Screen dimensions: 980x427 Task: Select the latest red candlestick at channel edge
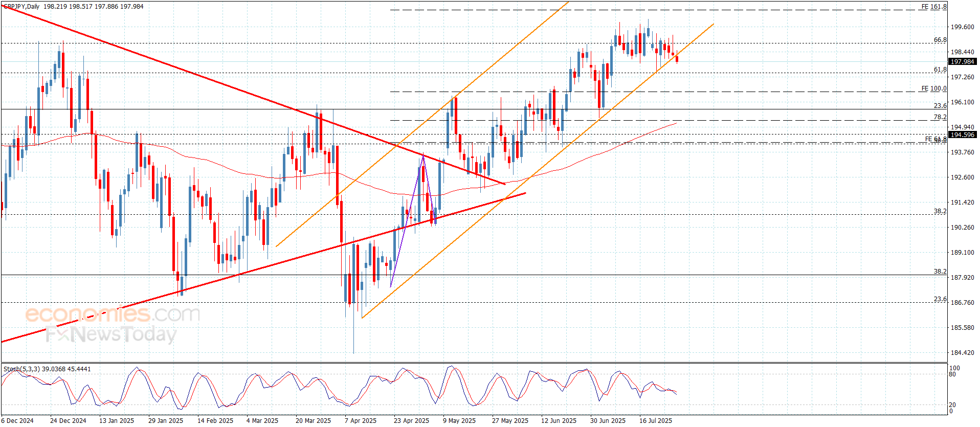(677, 59)
